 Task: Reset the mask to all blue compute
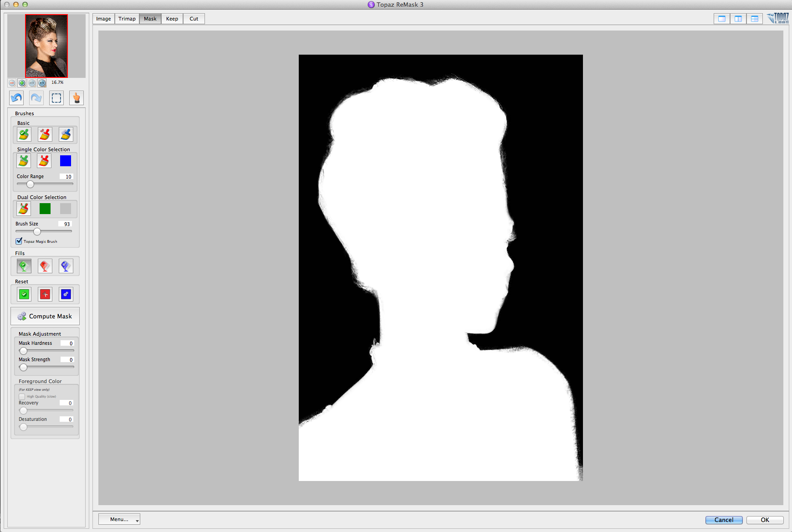[x=66, y=294]
